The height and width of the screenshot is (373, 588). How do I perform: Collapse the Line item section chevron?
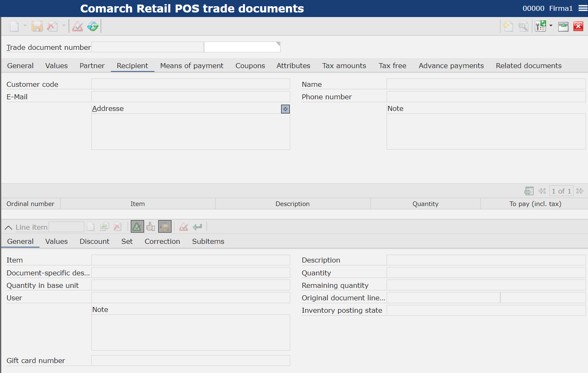click(x=8, y=228)
